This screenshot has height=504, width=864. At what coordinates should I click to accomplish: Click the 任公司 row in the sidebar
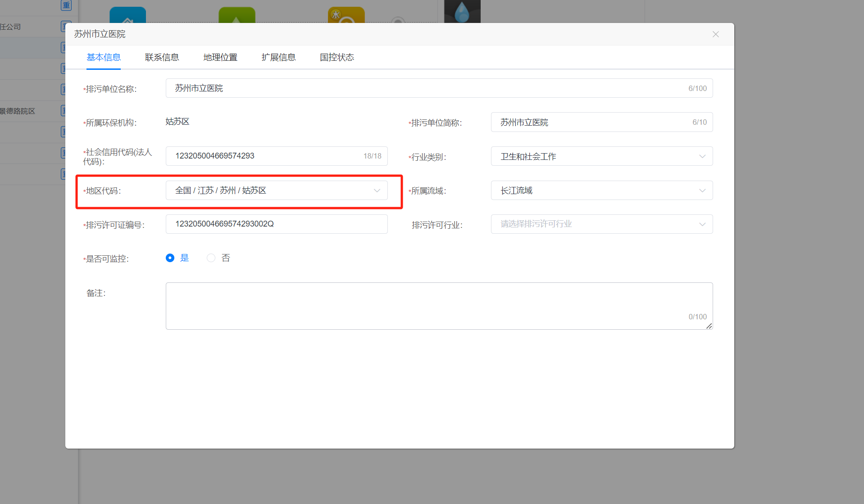(x=32, y=27)
